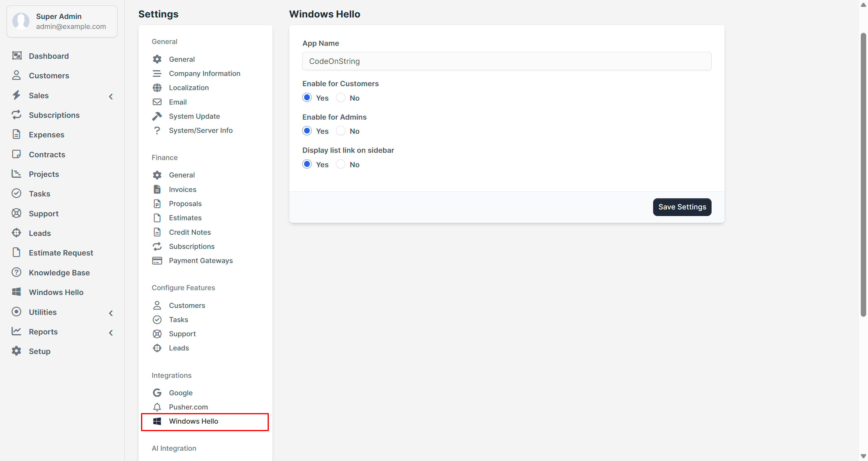This screenshot has height=461, width=868.
Task: Click the Super Admin avatar image
Action: point(21,21)
